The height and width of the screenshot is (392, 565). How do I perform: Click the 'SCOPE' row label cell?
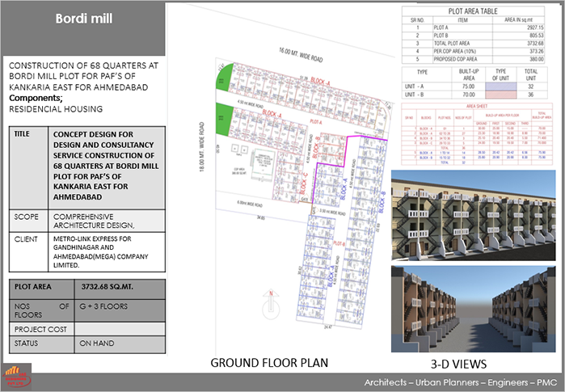29,221
